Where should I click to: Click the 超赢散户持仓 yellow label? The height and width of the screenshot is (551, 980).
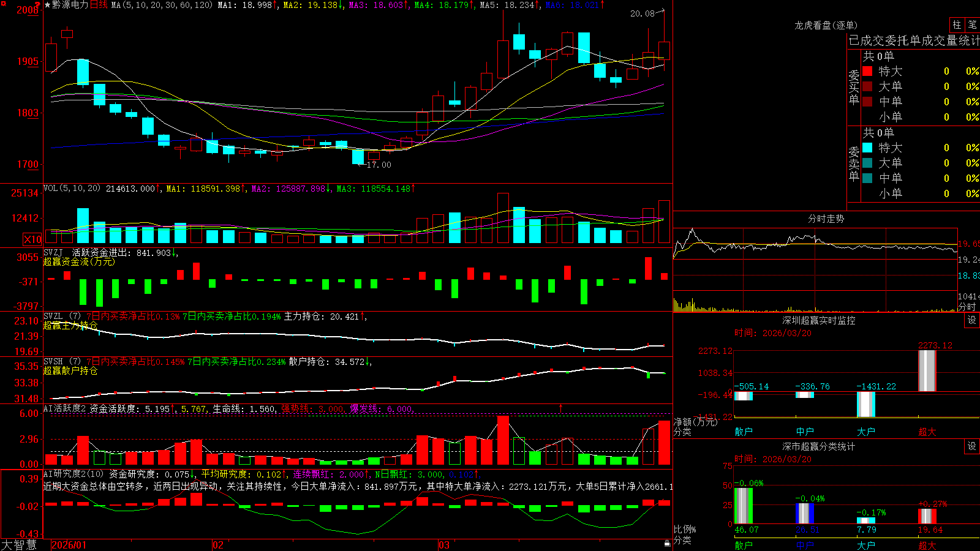click(70, 370)
